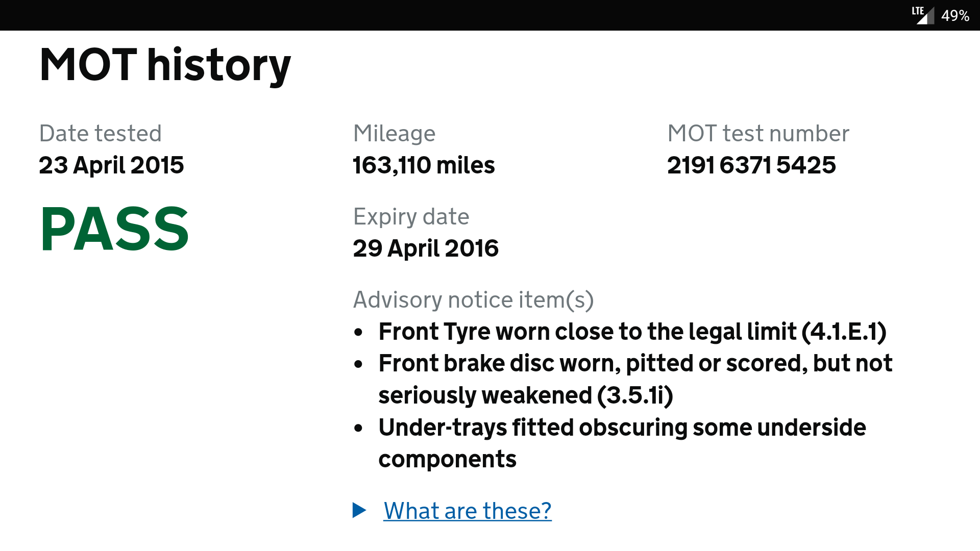
Task: Select the green PASS result text
Action: point(115,229)
